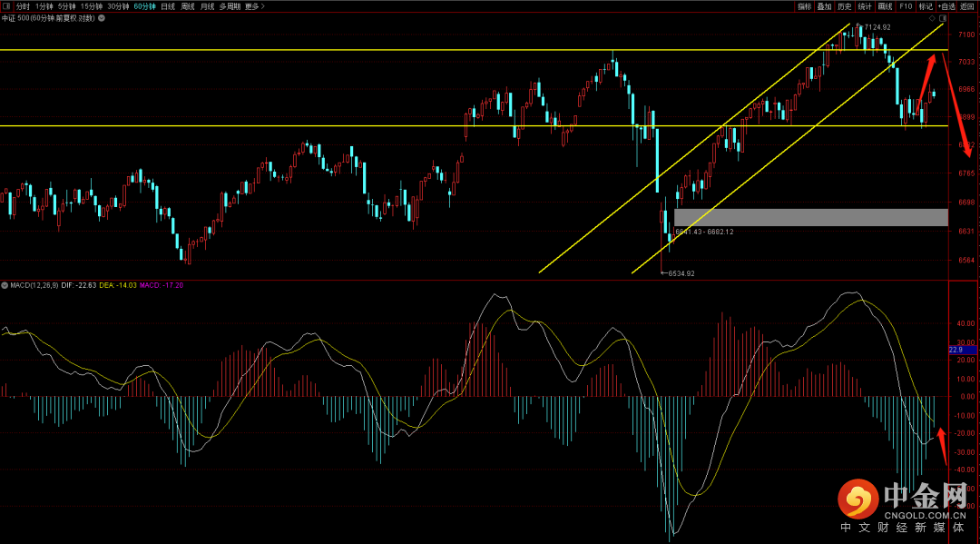Screen dimensions: 980x544
Task: Click the 6966 price axis label
Action: click(x=966, y=89)
